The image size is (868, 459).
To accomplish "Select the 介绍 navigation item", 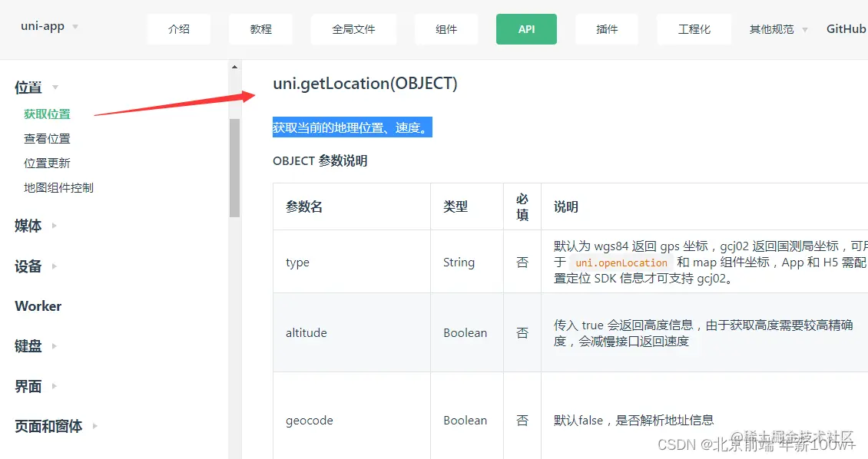I will point(178,28).
